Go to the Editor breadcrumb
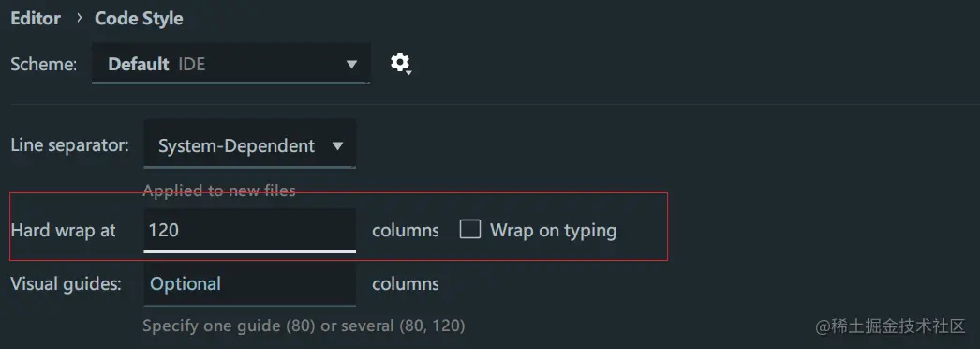The image size is (980, 349). point(36,18)
